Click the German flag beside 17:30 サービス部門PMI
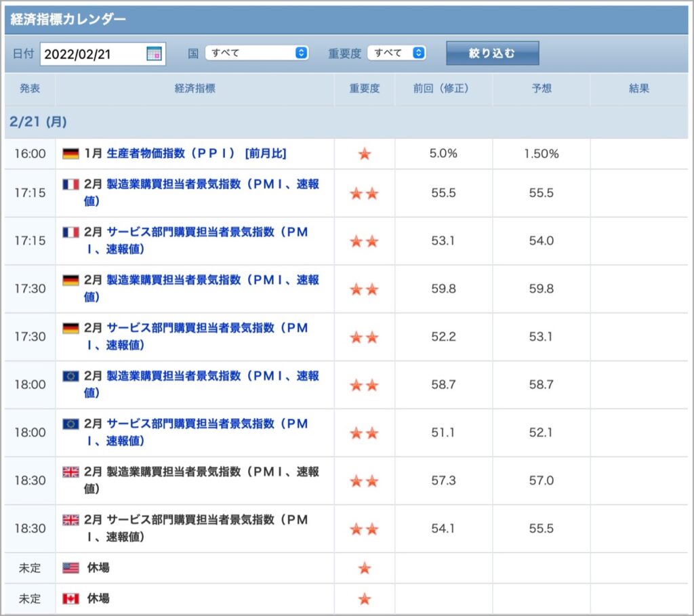This screenshot has width=694, height=616. pos(70,328)
